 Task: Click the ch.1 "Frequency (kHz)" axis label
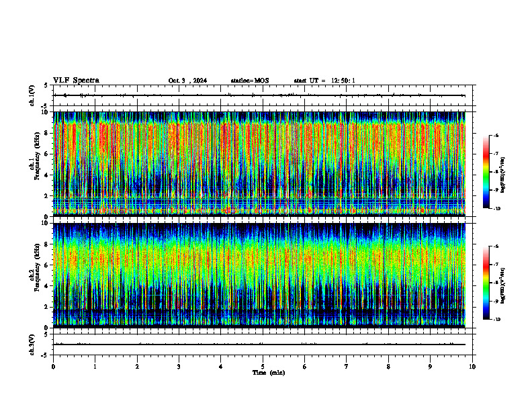[38, 156]
